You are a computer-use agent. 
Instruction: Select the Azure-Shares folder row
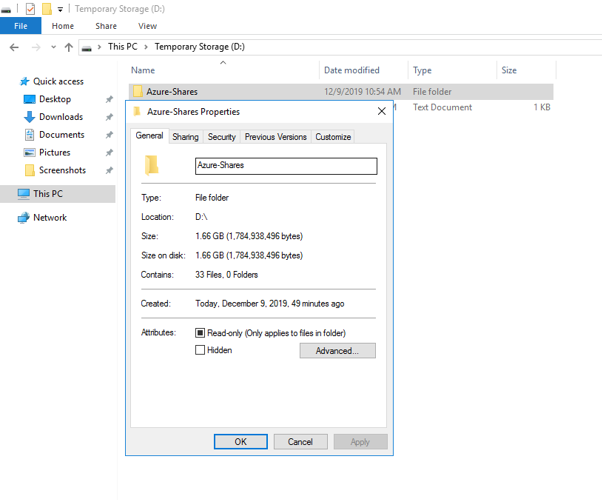pyautogui.click(x=341, y=92)
